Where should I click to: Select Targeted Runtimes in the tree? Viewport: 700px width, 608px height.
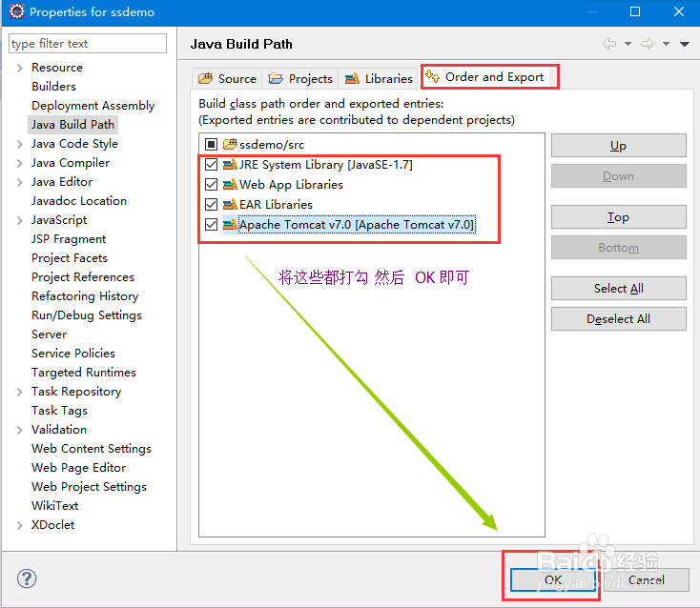coord(84,373)
